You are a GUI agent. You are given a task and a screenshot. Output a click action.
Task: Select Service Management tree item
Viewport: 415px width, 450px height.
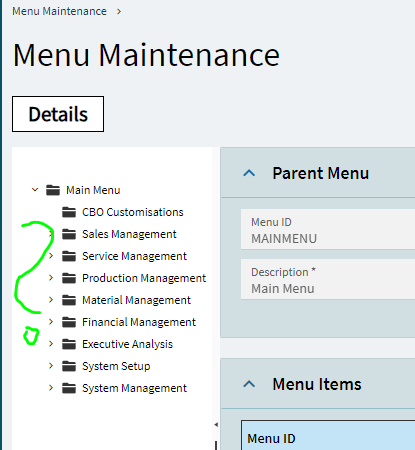tap(134, 256)
